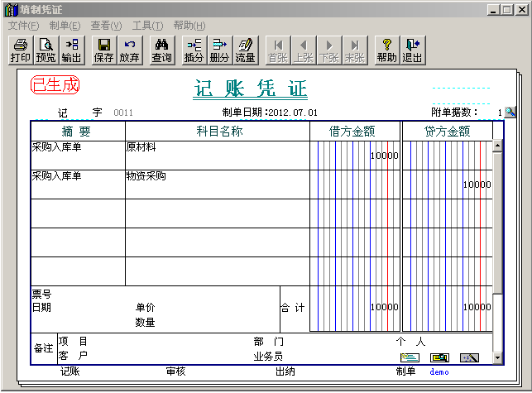Click the 科目名称 column header
Image resolution: width=532 pixels, height=393 pixels.
[217, 131]
